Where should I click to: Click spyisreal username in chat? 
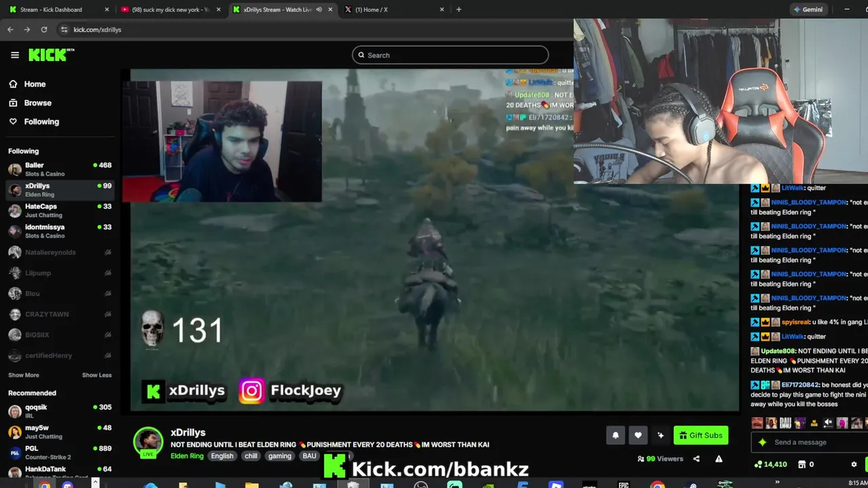(x=795, y=323)
